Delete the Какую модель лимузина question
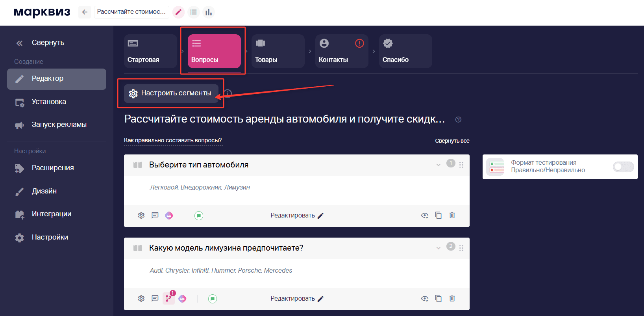644x316 pixels. 452,299
